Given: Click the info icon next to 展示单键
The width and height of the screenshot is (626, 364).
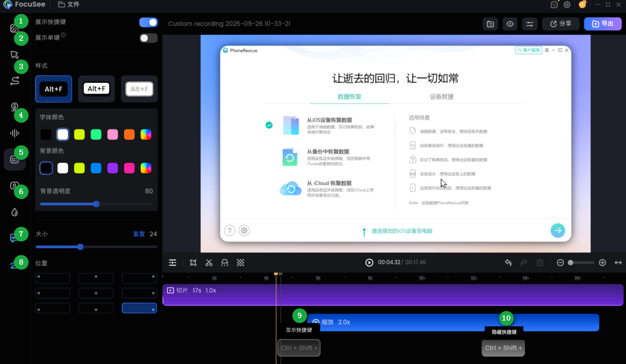Looking at the screenshot, I should pyautogui.click(x=63, y=35).
